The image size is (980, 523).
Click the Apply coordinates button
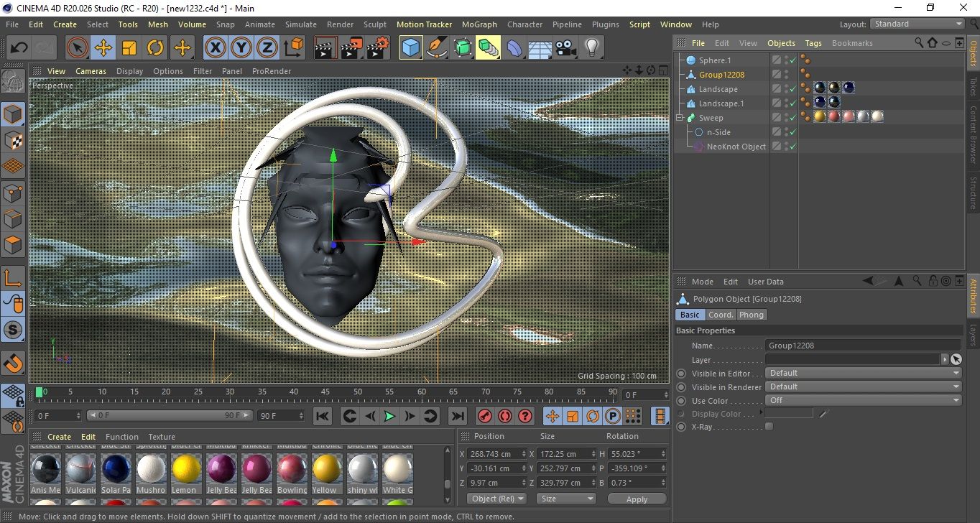[637, 499]
